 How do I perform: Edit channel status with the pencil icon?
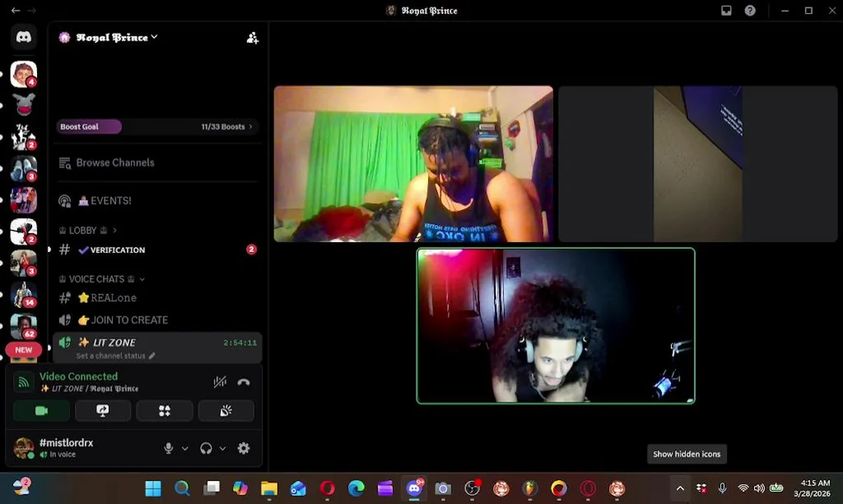coord(152,356)
